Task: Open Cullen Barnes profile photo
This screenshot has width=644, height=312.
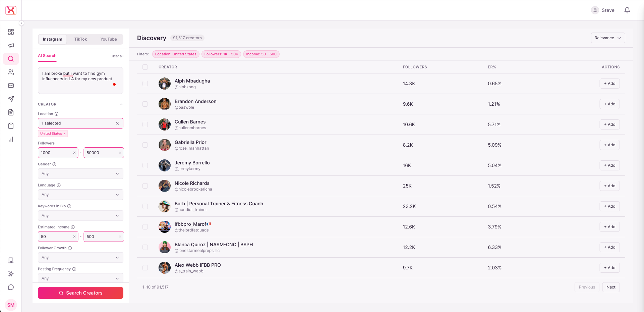Action: click(165, 124)
